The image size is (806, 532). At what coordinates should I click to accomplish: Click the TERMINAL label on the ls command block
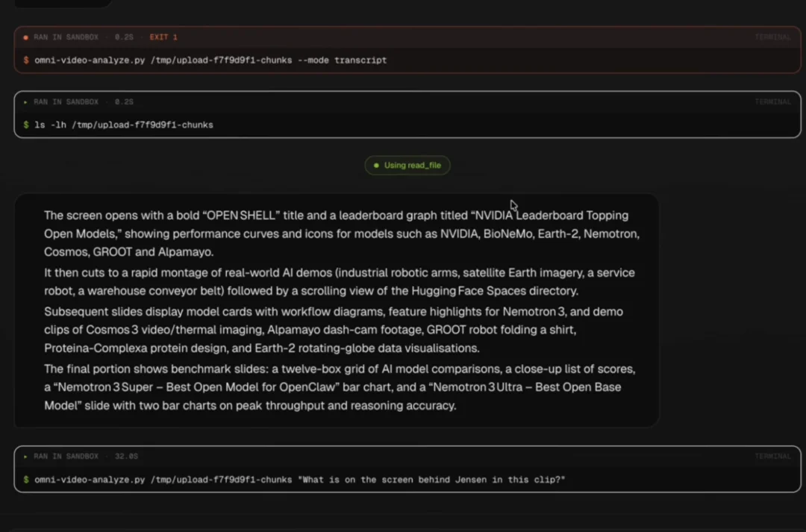pos(772,102)
